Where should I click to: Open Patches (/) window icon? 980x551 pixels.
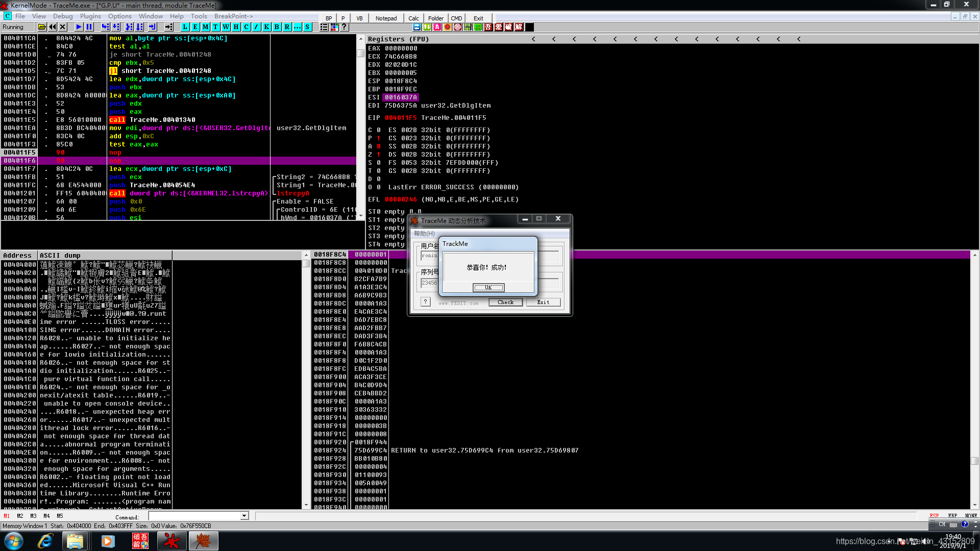(256, 27)
